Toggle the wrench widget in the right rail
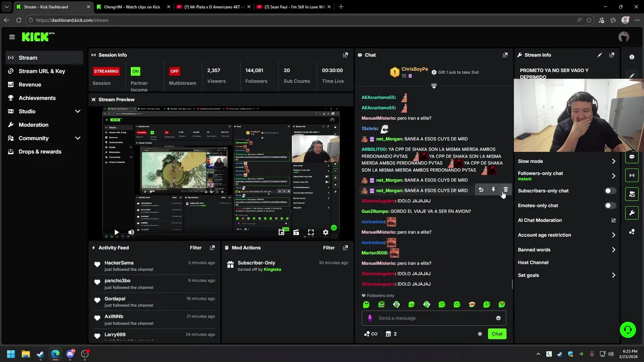Viewport: 644px width, 362px height. (x=632, y=213)
